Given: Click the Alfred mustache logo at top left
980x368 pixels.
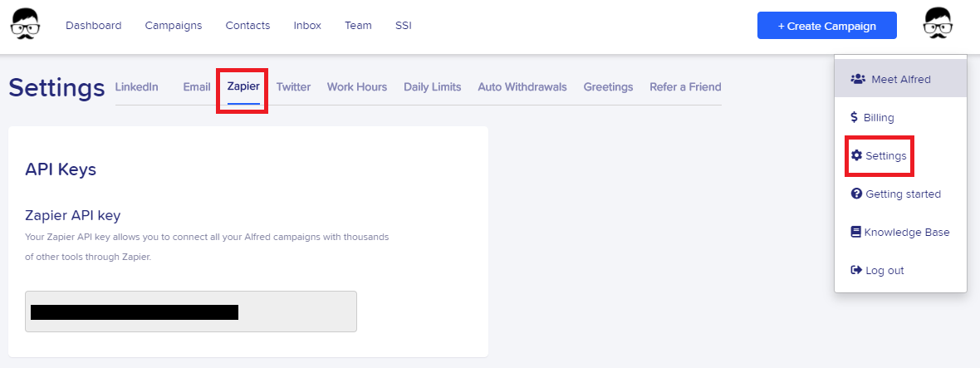Looking at the screenshot, I should click(x=26, y=25).
